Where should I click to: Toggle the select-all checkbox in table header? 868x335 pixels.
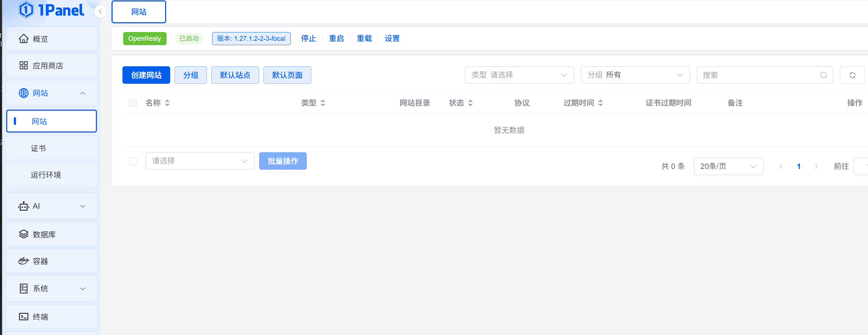point(133,103)
